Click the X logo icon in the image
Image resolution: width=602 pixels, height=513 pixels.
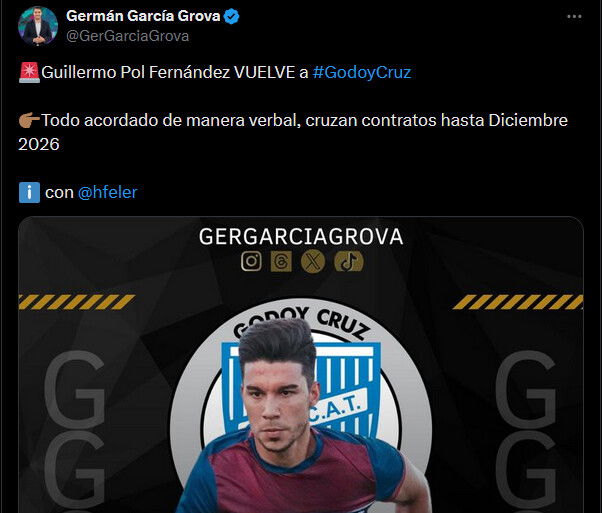pos(313,261)
